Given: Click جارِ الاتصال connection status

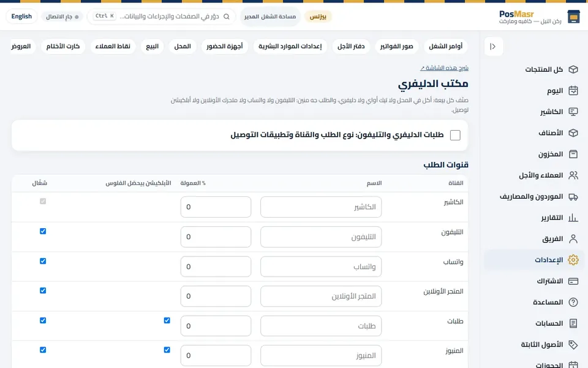Looking at the screenshot, I should pyautogui.click(x=62, y=17).
